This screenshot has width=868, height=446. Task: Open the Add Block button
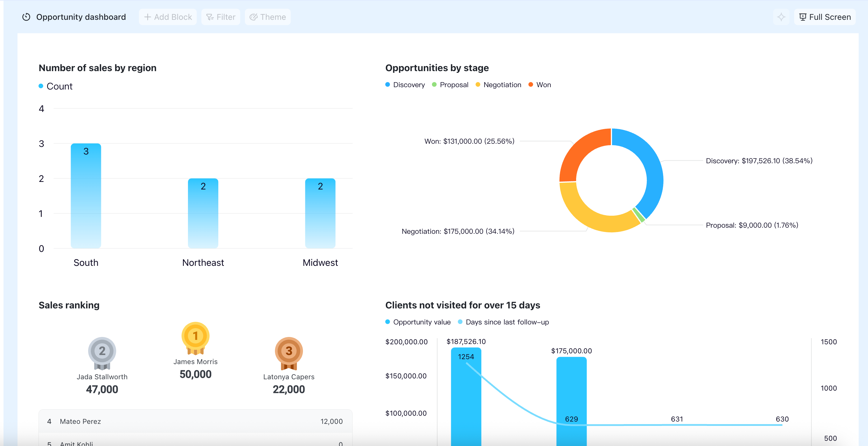click(x=168, y=17)
